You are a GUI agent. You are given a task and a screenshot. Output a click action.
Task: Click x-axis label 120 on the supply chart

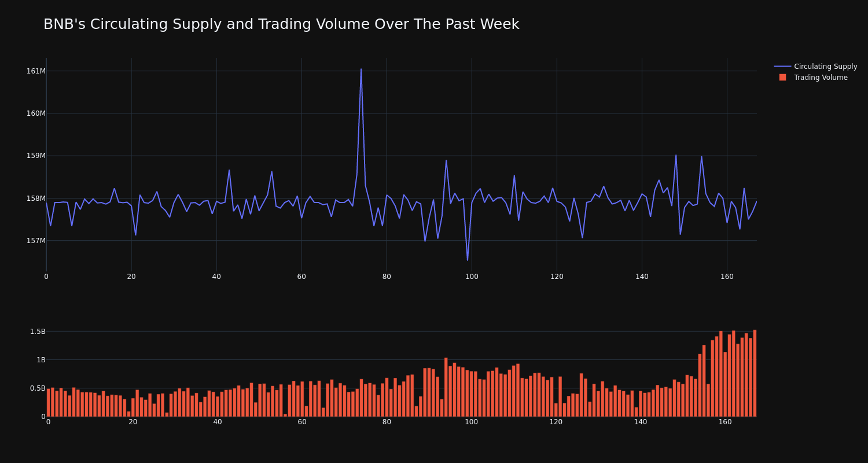(557, 277)
